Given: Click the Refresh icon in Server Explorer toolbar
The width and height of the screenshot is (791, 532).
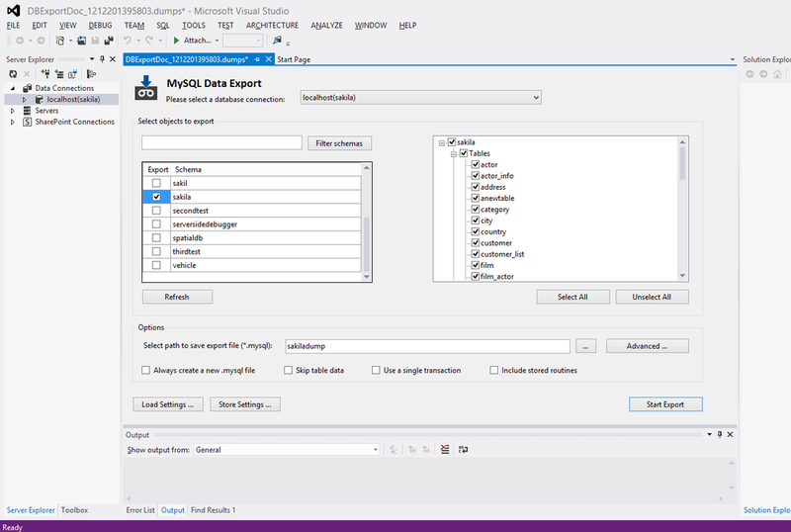Looking at the screenshot, I should point(13,74).
